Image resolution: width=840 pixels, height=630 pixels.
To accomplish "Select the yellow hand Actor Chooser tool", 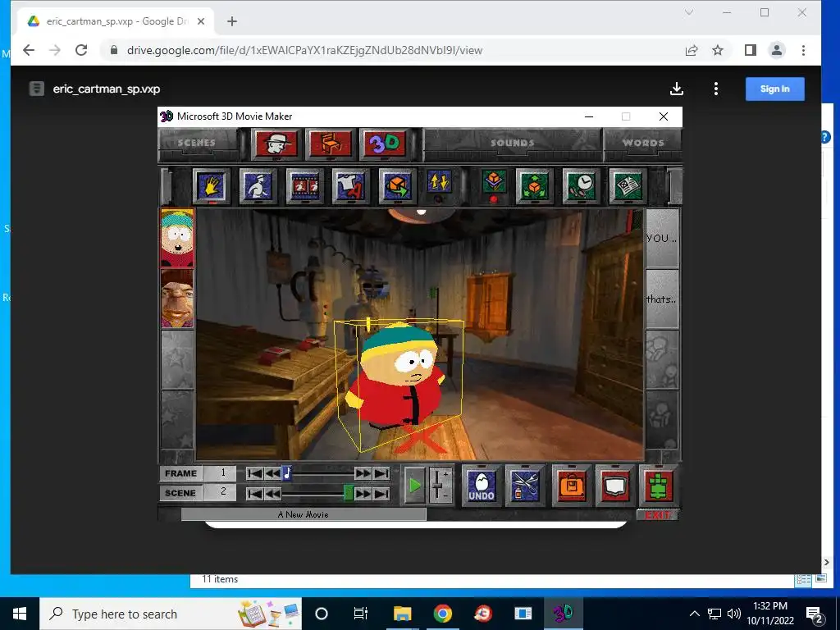I will [212, 186].
